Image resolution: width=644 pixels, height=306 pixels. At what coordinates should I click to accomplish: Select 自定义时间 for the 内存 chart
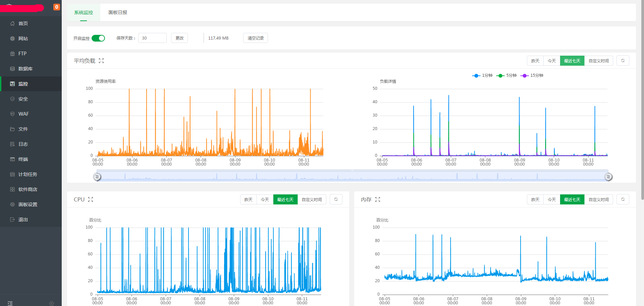click(x=599, y=199)
